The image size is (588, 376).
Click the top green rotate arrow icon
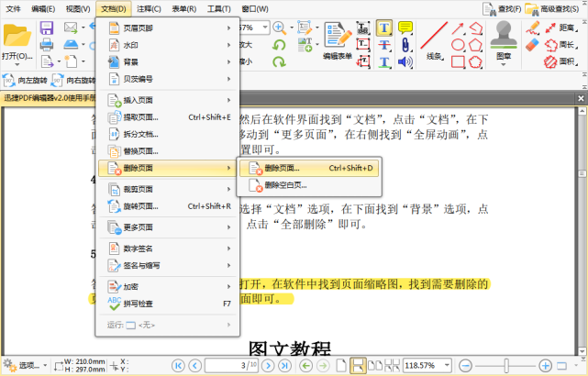tap(279, 45)
